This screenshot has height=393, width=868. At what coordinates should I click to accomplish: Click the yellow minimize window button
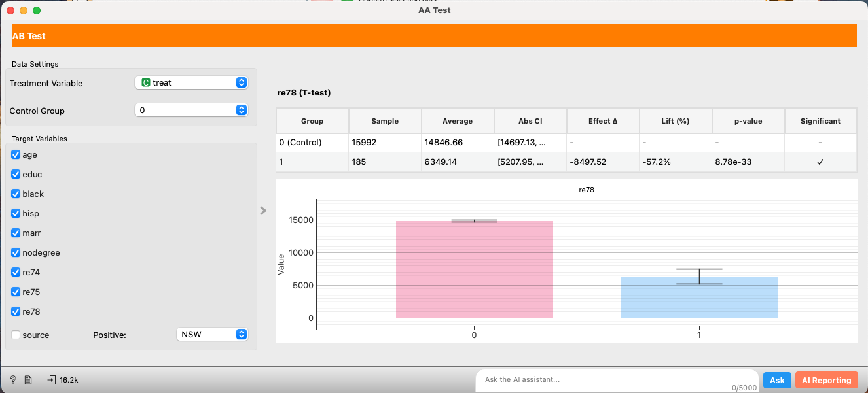24,10
